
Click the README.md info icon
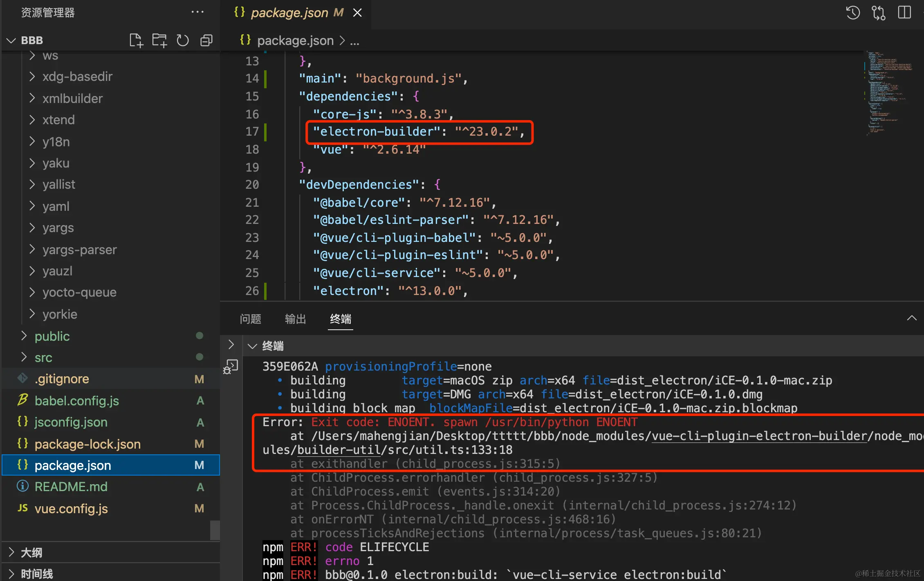click(x=22, y=486)
